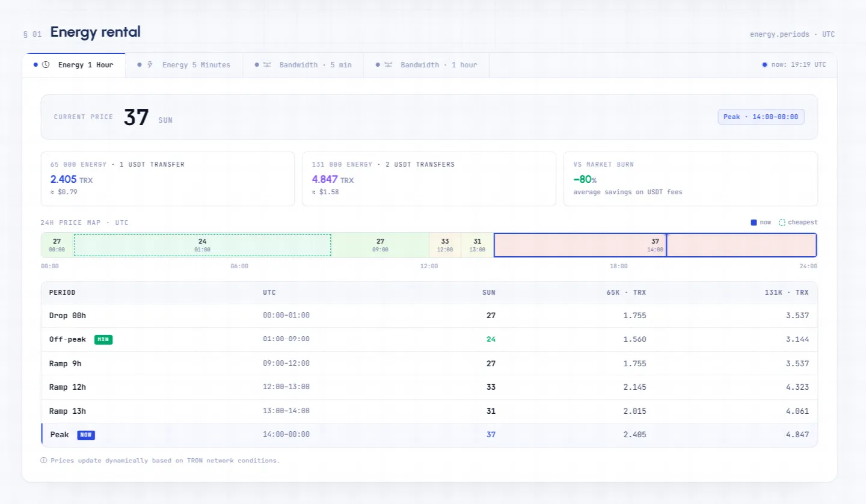Click the info icon beside the dynamic prices note
The image size is (866, 504).
tap(44, 461)
